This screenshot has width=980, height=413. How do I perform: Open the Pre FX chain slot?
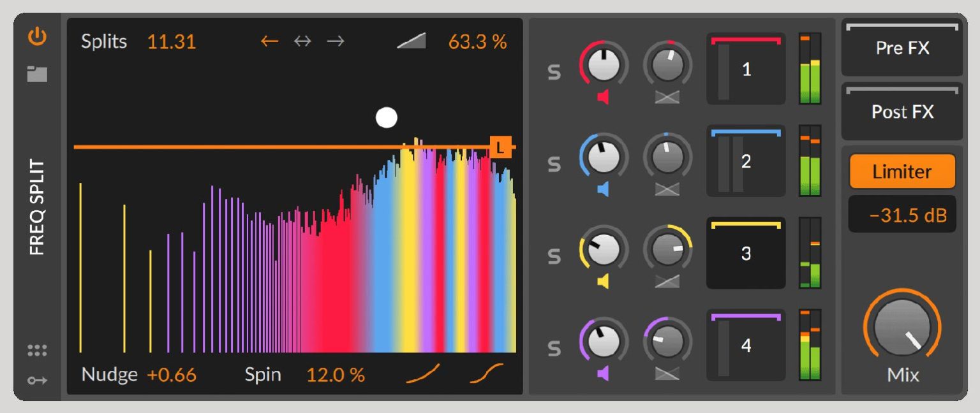coord(902,48)
